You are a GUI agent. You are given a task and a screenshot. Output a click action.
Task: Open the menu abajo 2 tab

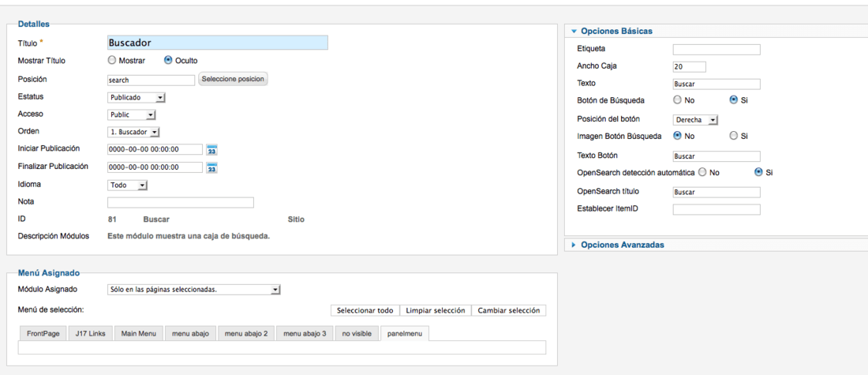[x=246, y=334]
